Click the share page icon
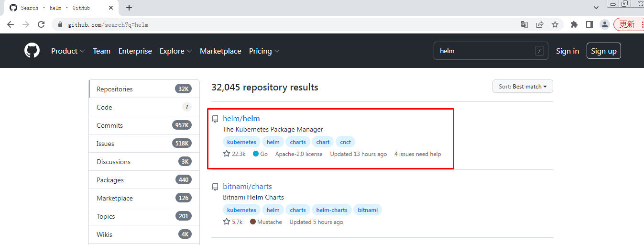Screen dimensions: 644x245 click(x=540, y=24)
